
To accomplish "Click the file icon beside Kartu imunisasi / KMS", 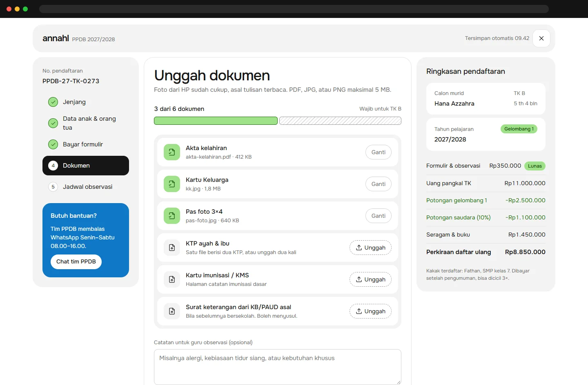I will (x=172, y=279).
